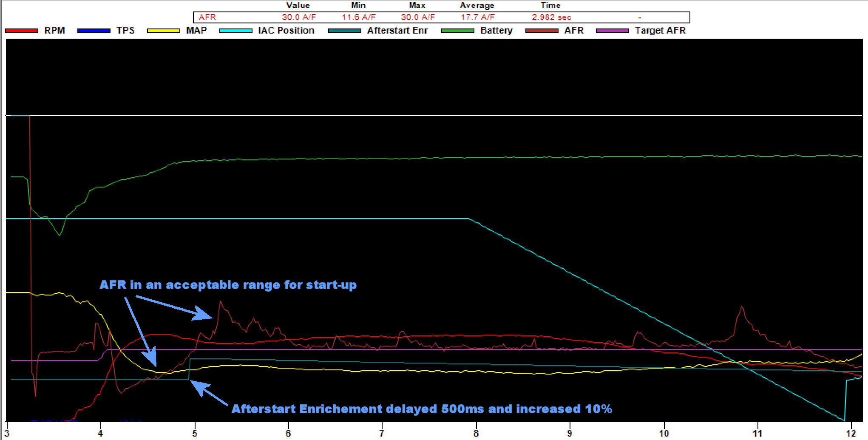Viewport: 868px width, 440px height.
Task: Click the 30.0 A/F maximum cell
Action: (x=418, y=17)
